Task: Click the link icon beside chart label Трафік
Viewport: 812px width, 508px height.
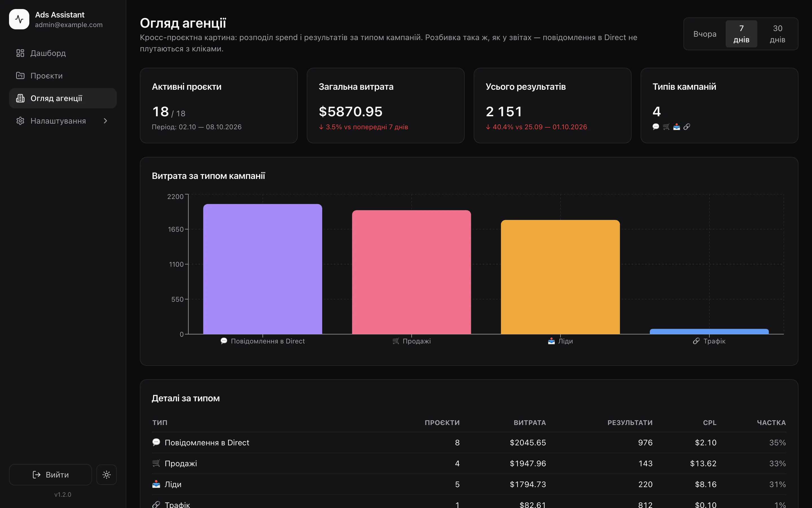Action: (x=696, y=341)
